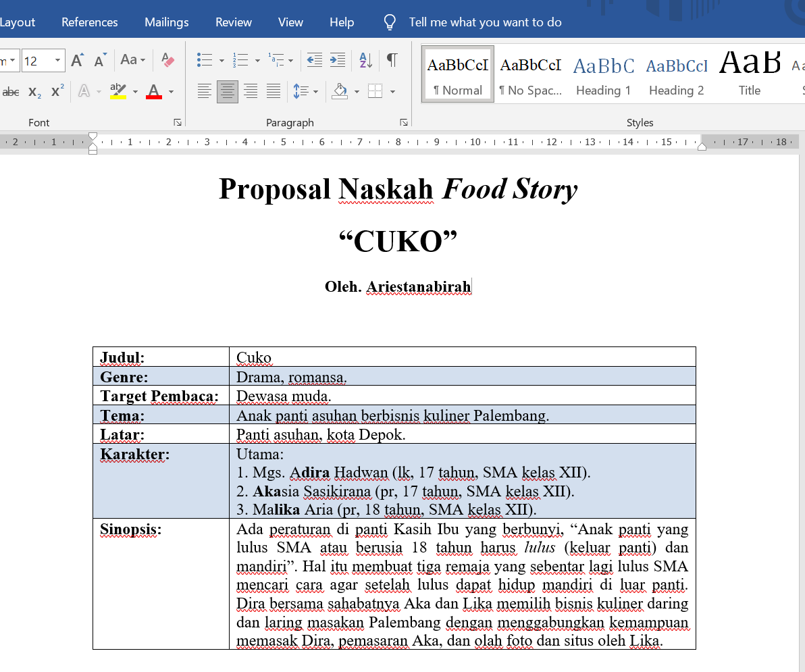This screenshot has width=805, height=672.
Task: Create a numbered list
Action: tap(240, 60)
